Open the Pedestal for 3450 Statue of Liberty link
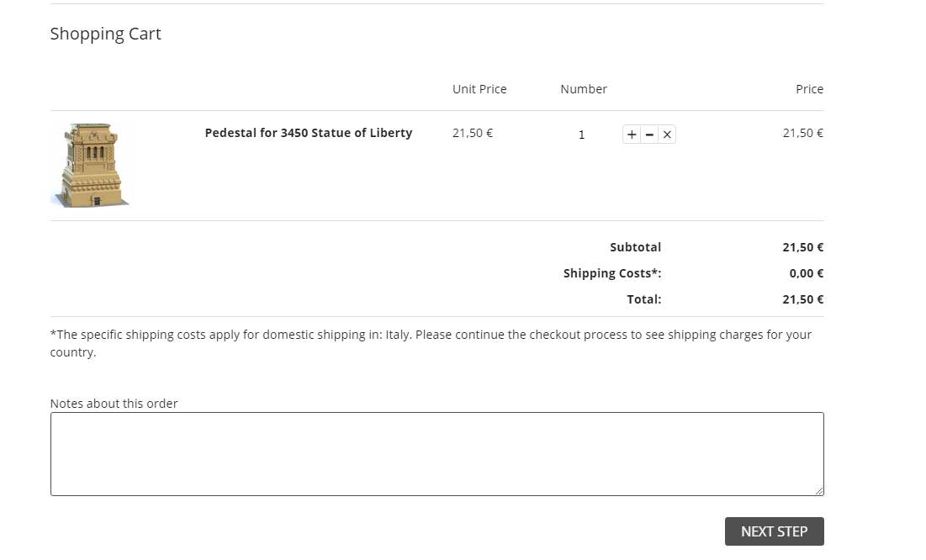Viewport: 926px width, 560px height. pos(309,133)
